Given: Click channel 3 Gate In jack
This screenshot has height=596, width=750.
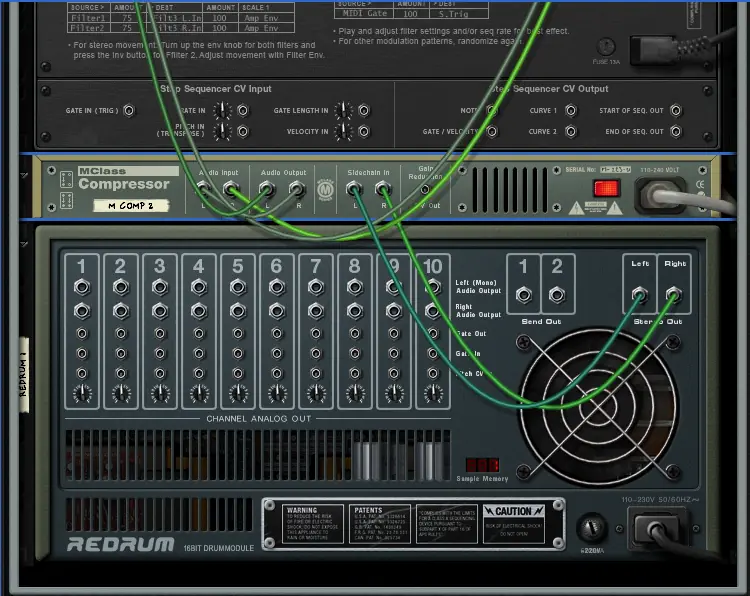Looking at the screenshot, I should click(160, 353).
